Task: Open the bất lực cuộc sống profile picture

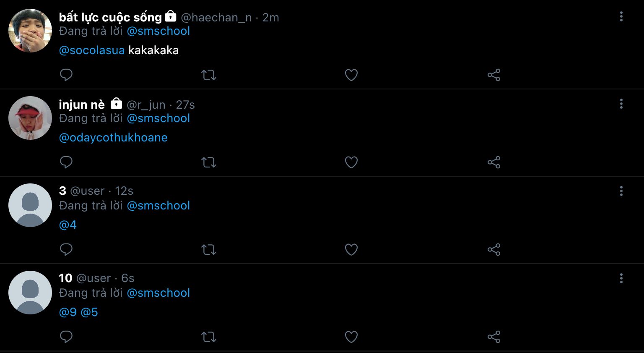Action: (30, 31)
